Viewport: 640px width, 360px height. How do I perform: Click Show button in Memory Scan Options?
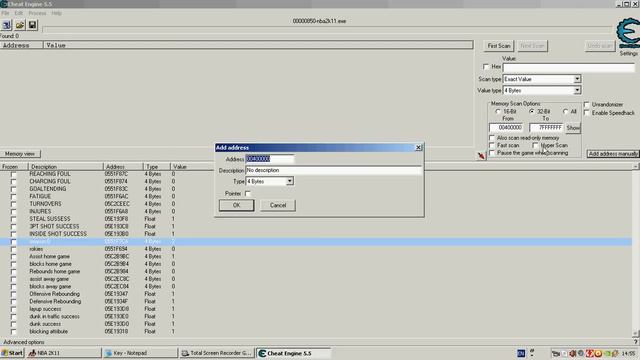pos(573,128)
